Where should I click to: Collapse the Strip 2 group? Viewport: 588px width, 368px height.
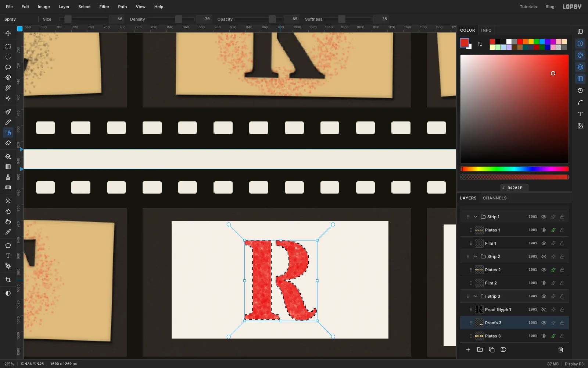coord(476,256)
